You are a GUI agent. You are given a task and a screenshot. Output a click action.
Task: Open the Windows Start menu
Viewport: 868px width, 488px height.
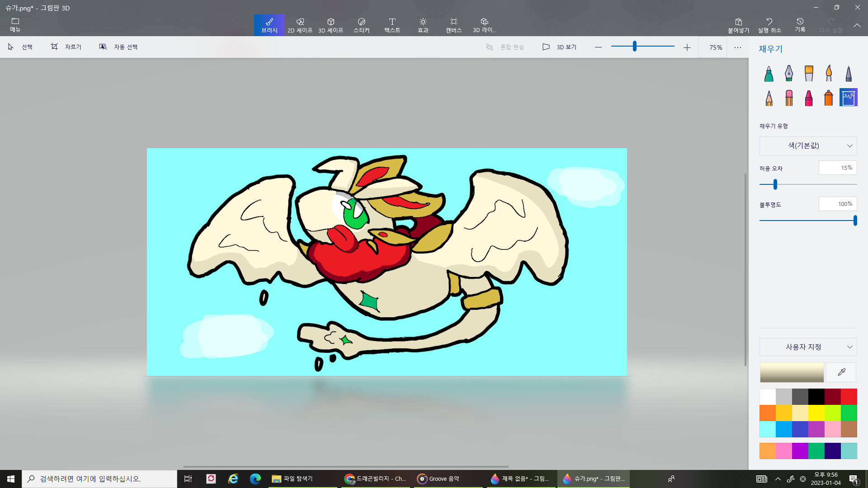11,479
